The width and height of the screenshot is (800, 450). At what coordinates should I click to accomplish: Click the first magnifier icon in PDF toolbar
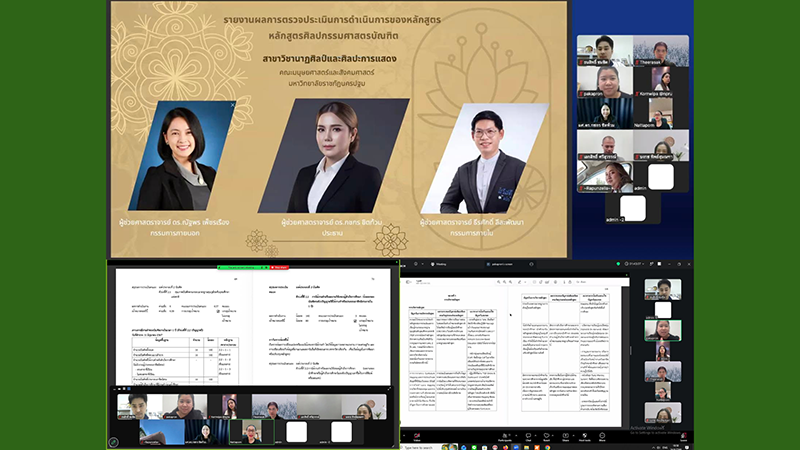498,282
